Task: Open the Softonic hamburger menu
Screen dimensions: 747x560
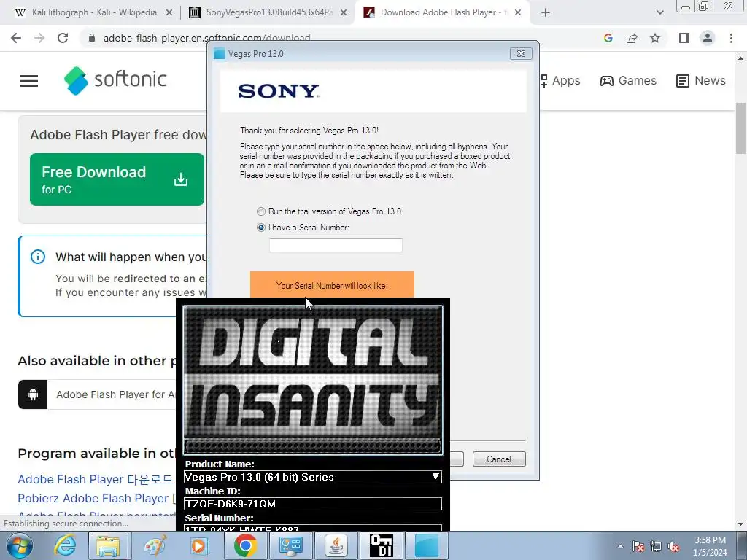Action: click(x=29, y=81)
